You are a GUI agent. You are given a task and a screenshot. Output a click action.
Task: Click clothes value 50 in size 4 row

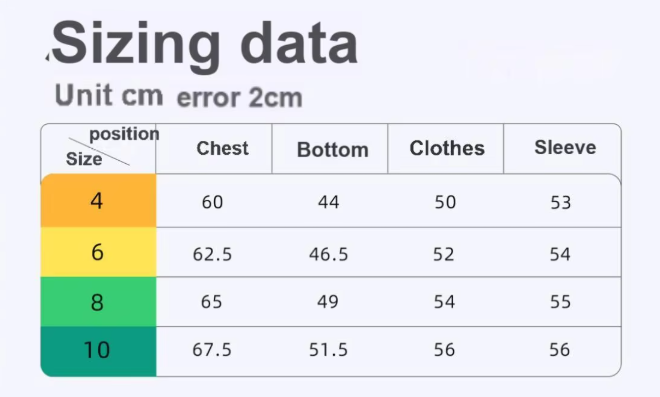tap(445, 202)
